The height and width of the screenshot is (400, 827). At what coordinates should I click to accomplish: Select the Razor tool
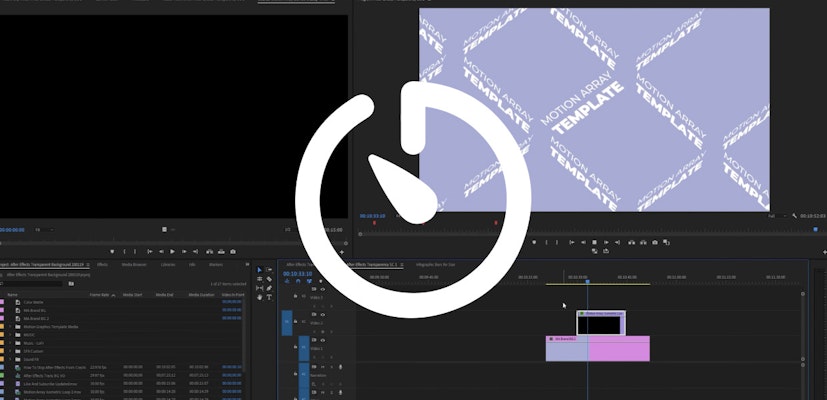click(270, 279)
